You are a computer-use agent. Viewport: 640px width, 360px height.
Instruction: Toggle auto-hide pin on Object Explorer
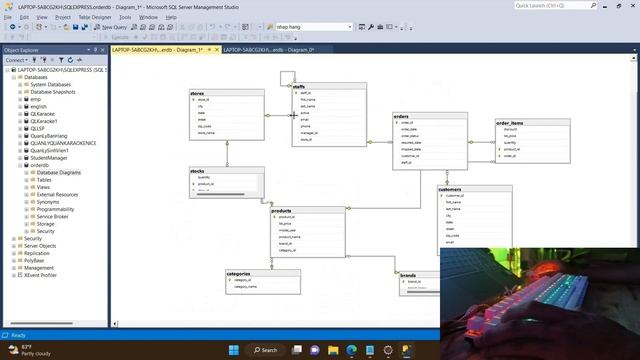tap(96, 50)
